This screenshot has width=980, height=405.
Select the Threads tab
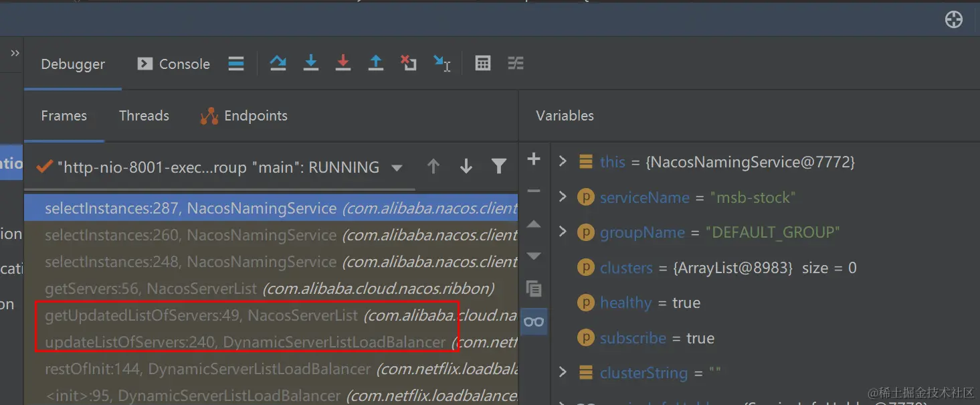[x=144, y=116]
